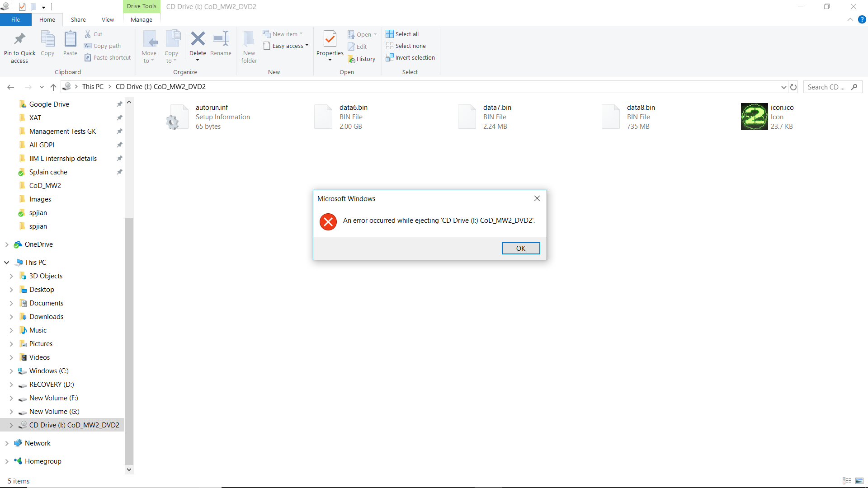Switch to the View ribbon tab

[x=108, y=19]
